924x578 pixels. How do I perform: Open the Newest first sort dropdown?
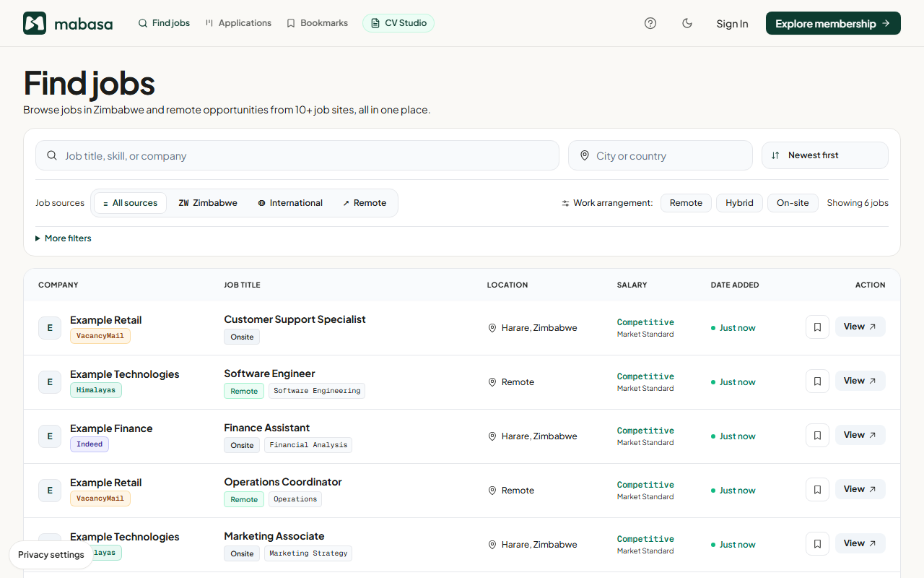[825, 155]
